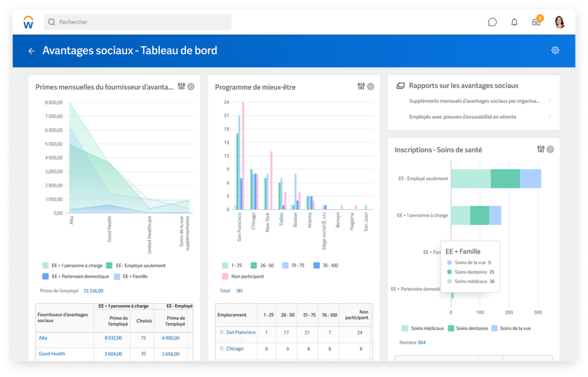Click the search magnifier icon
Viewport: 588px width, 377px height.
52,22
